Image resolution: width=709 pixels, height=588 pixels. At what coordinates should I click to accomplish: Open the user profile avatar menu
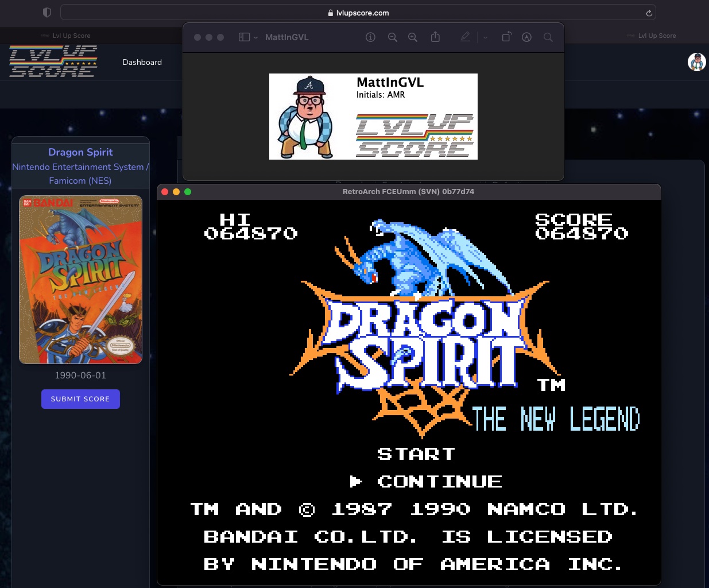coord(696,62)
